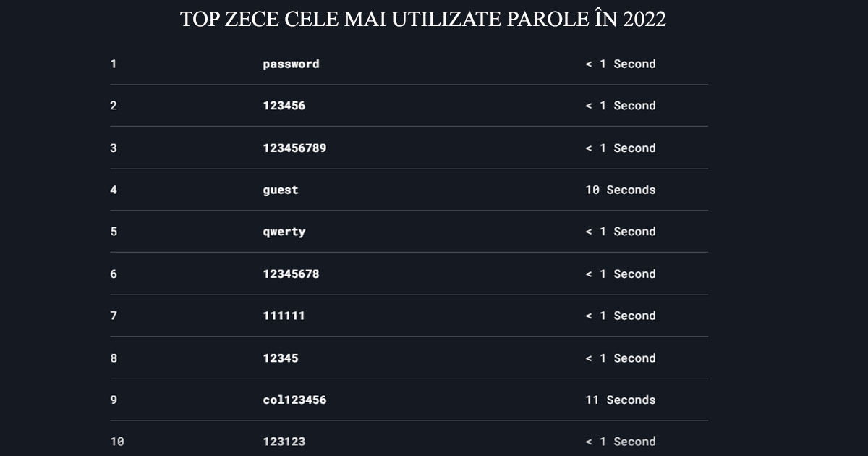Click the title "TOP ZECE CELE MAI UTILIZATE PAROLE"
The height and width of the screenshot is (456, 868).
[422, 20]
